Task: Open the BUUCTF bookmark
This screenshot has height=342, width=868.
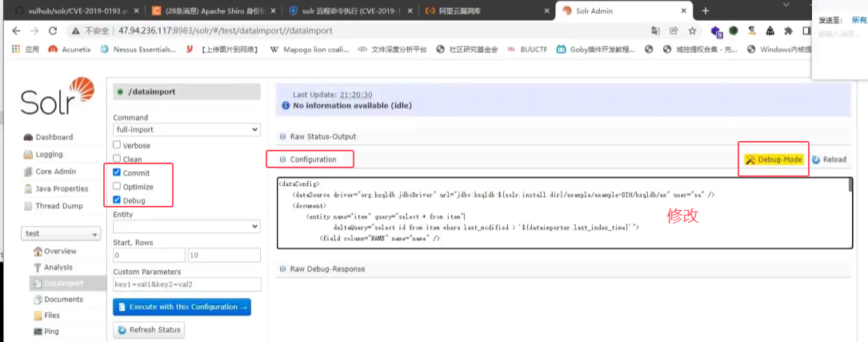Action: [528, 50]
